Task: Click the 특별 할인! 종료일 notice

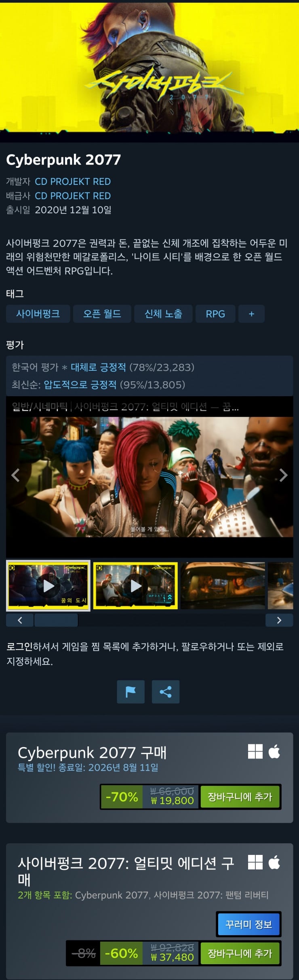Action: (x=88, y=767)
